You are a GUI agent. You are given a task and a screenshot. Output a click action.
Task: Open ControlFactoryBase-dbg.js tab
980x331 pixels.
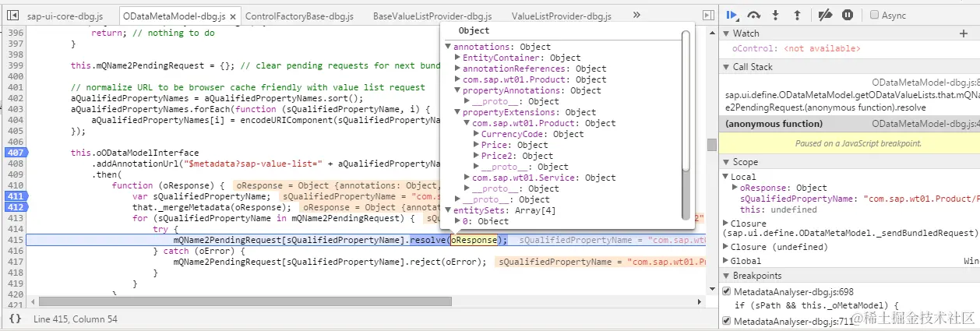point(299,16)
